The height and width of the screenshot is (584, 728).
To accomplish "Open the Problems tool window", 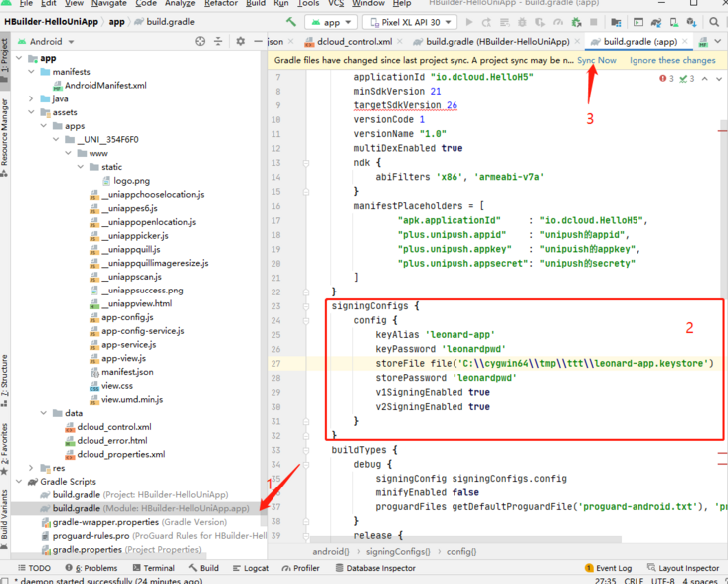I will pyautogui.click(x=91, y=568).
